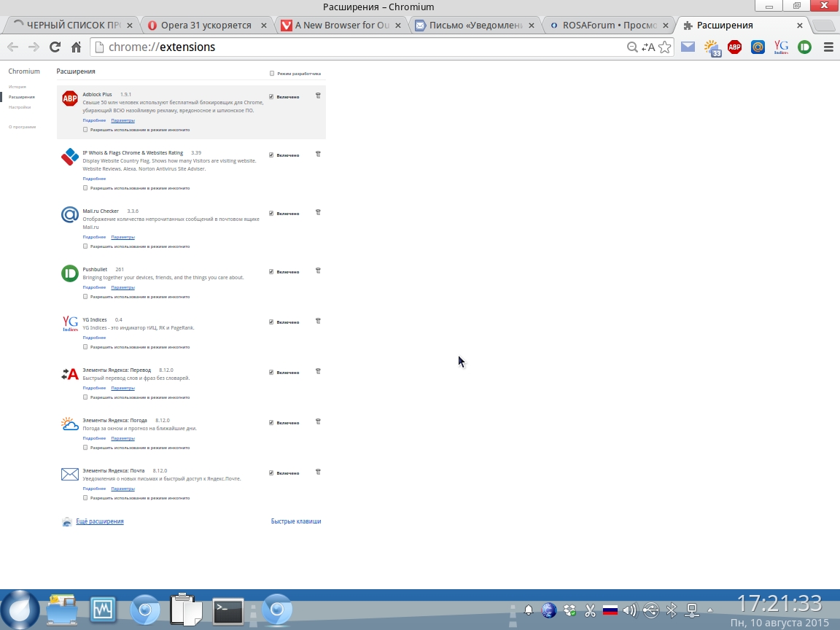Switch to the ROSAForum tab
This screenshot has height=630, width=840.
click(x=609, y=26)
